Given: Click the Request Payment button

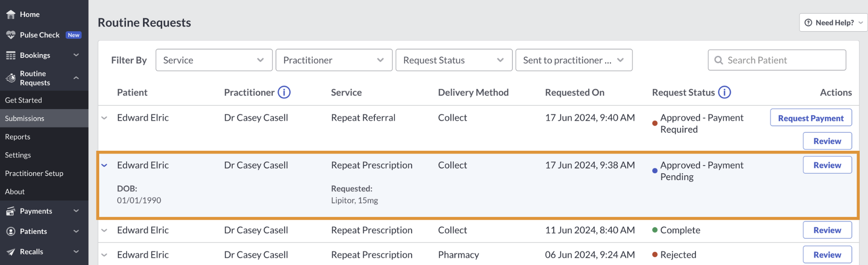Looking at the screenshot, I should 811,118.
